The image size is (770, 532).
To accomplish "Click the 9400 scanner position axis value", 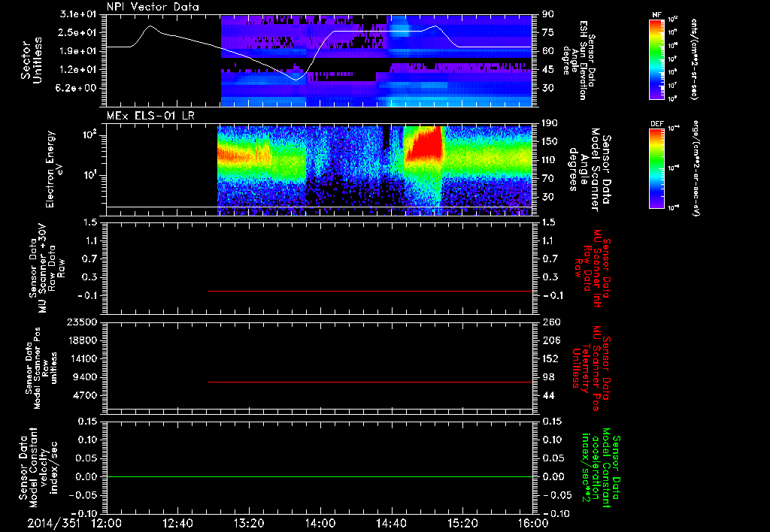I will click(x=86, y=377).
